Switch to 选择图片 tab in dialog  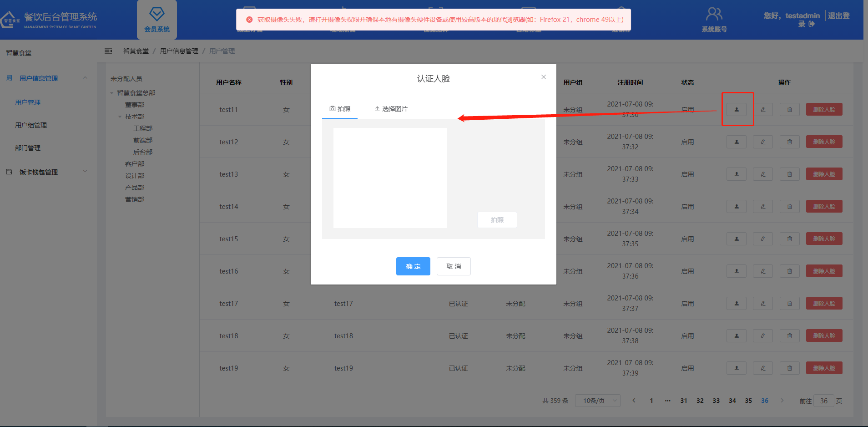pos(391,109)
